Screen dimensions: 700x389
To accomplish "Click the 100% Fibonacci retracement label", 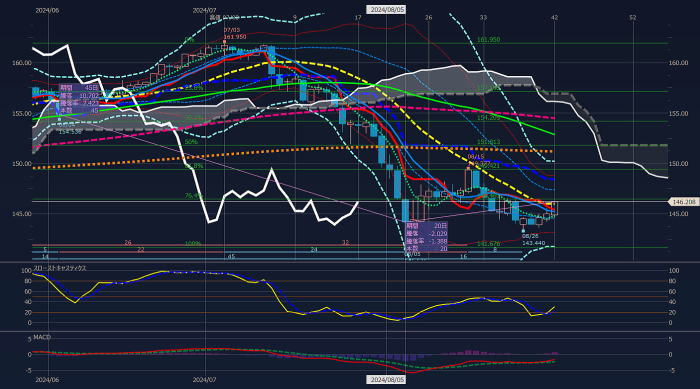I will pyautogui.click(x=193, y=244).
